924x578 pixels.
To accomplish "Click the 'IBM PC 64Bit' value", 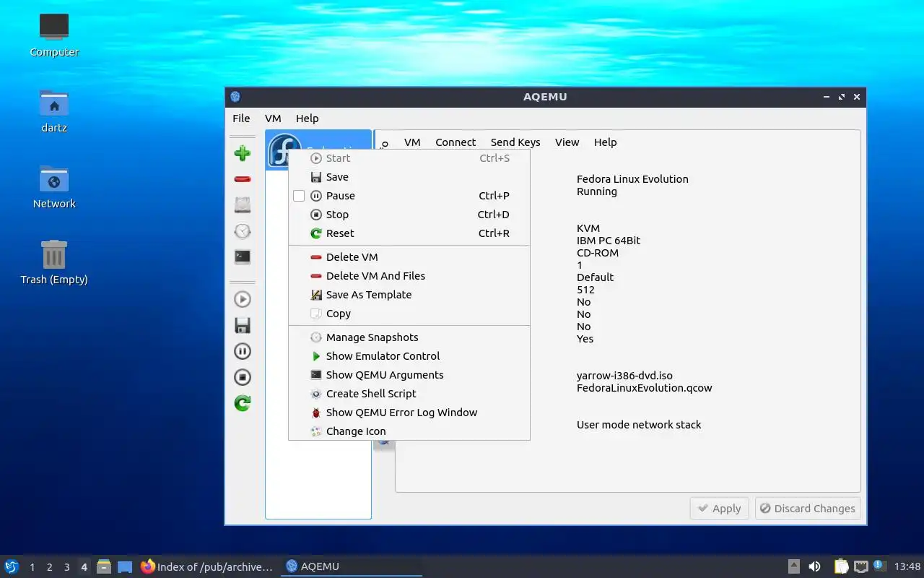I will point(609,241).
